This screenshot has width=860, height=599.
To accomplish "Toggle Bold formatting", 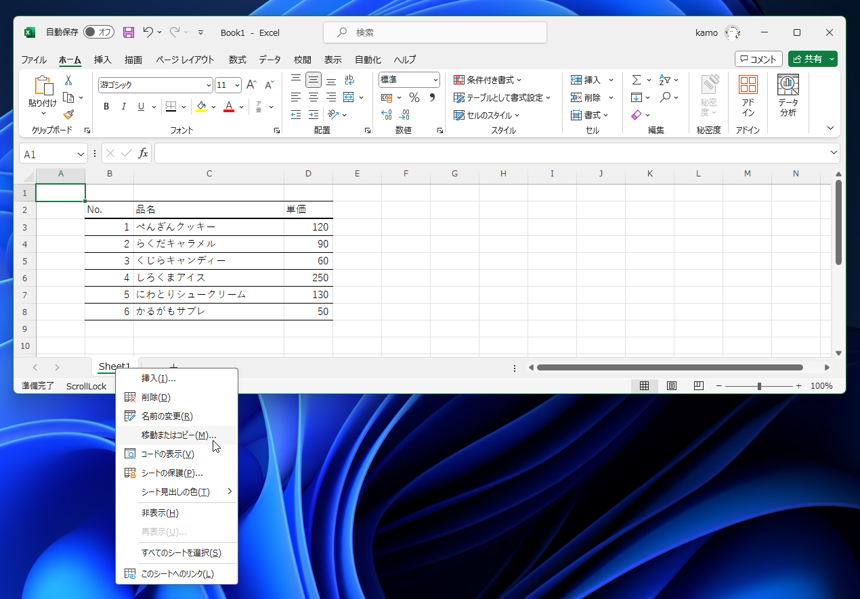I will click(x=106, y=106).
